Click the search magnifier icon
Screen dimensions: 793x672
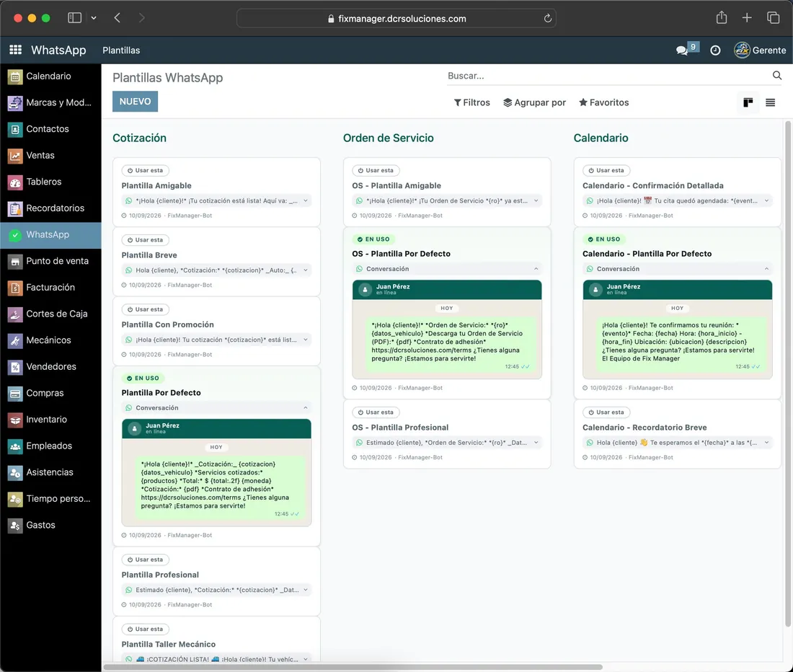(x=777, y=75)
